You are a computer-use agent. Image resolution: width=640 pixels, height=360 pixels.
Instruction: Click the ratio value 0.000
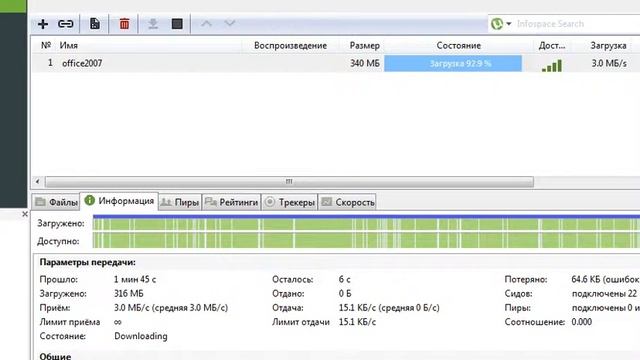pos(582,322)
